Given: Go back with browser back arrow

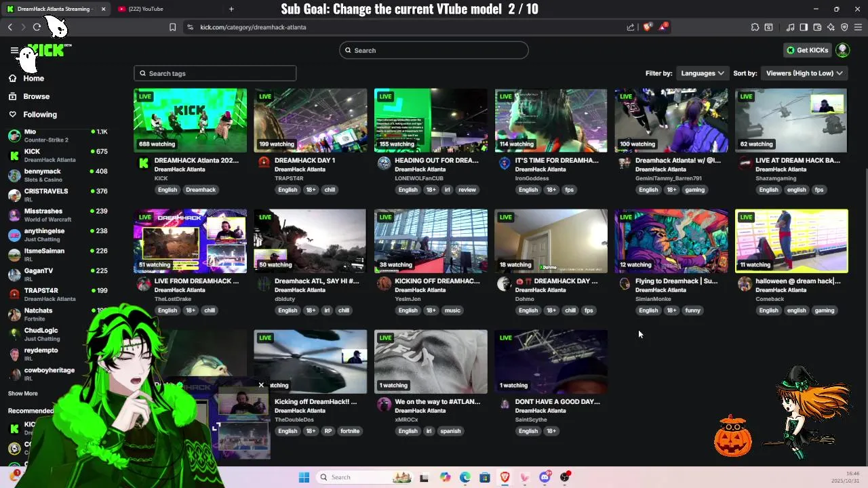Looking at the screenshot, I should pos(10,27).
